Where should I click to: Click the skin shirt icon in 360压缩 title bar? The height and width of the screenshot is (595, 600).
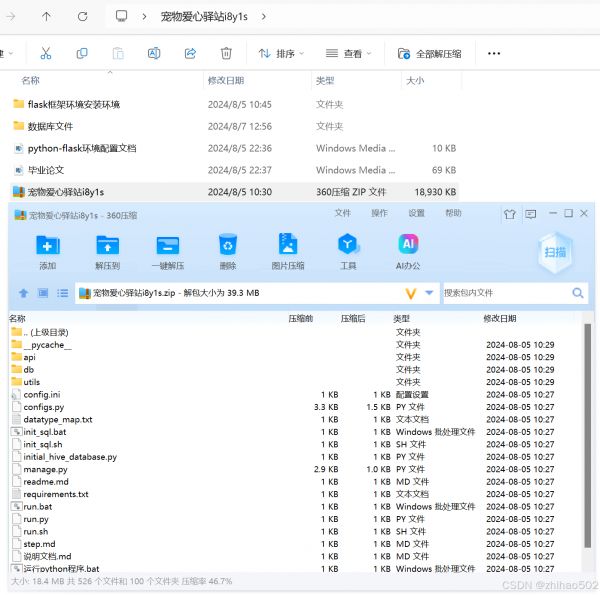pyautogui.click(x=510, y=214)
